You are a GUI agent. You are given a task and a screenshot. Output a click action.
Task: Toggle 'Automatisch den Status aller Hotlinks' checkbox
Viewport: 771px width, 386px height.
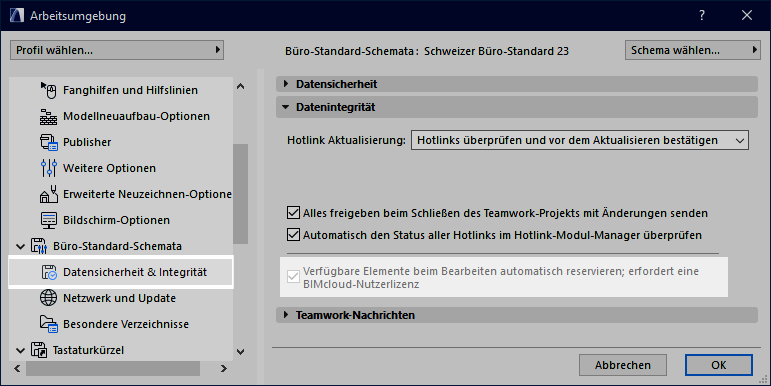coord(293,235)
